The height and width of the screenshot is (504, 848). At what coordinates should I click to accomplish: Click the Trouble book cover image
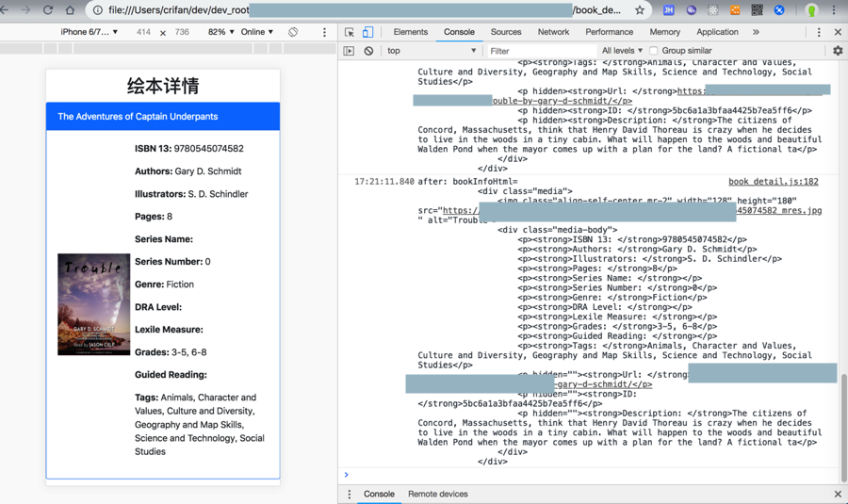coord(93,304)
